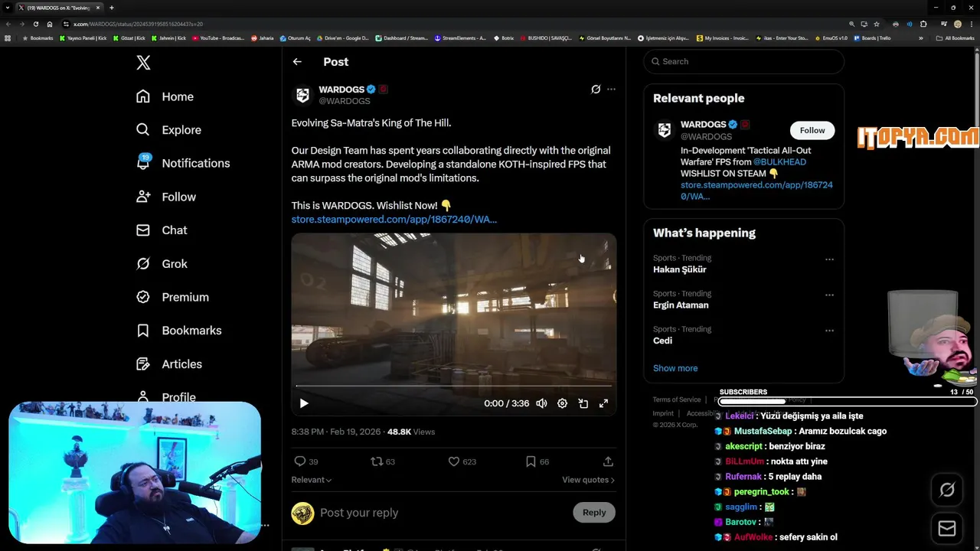Open Steam link in WARDOGS bio
Image resolution: width=980 pixels, height=551 pixels.
coord(756,191)
